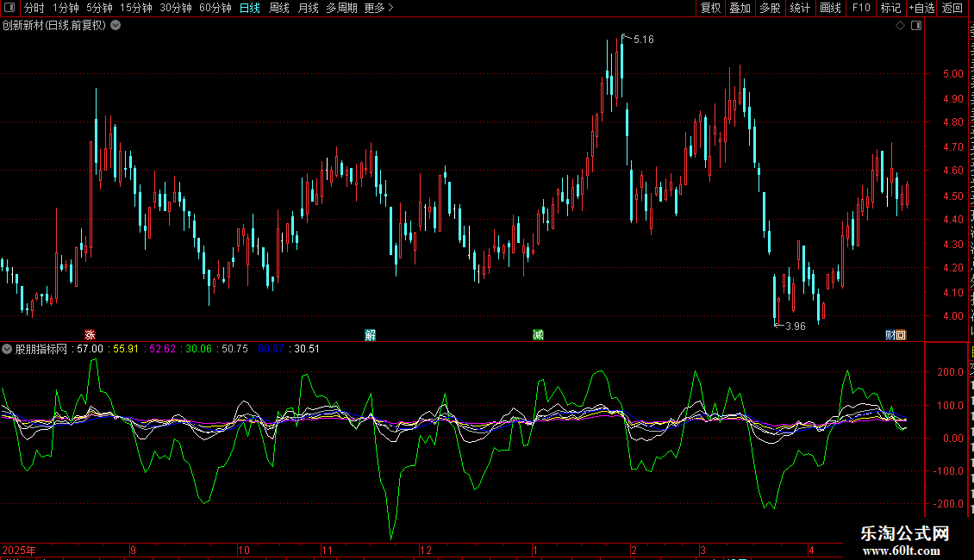Click the green indicator value 30.06

pyautogui.click(x=199, y=349)
